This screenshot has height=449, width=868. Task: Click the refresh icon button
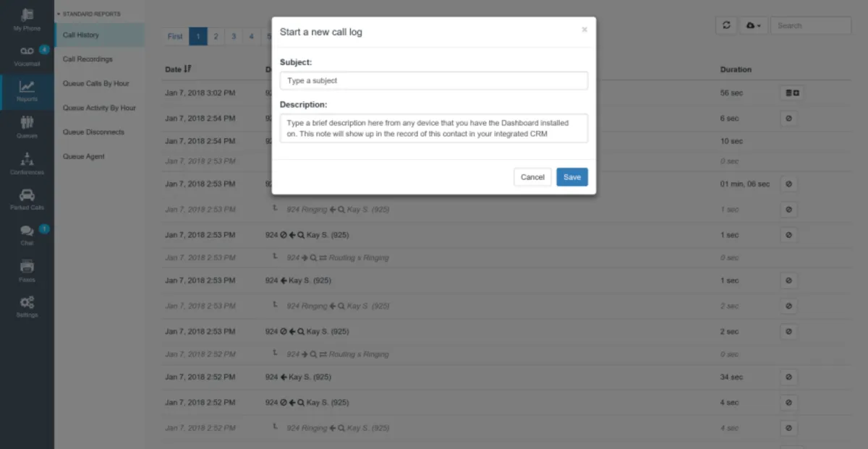point(726,25)
